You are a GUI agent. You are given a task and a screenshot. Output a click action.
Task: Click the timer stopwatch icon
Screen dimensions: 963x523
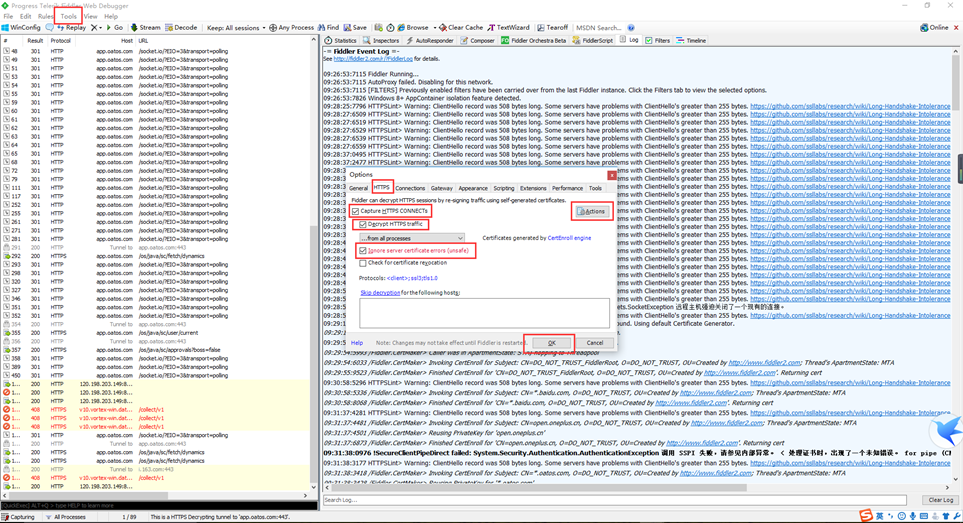point(390,28)
